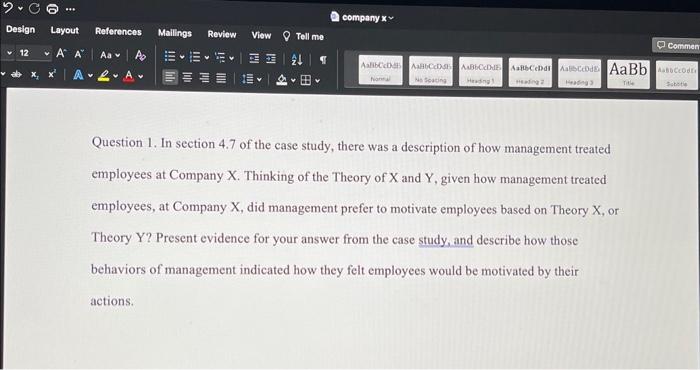Apply the Heading 3 style

pyautogui.click(x=579, y=74)
